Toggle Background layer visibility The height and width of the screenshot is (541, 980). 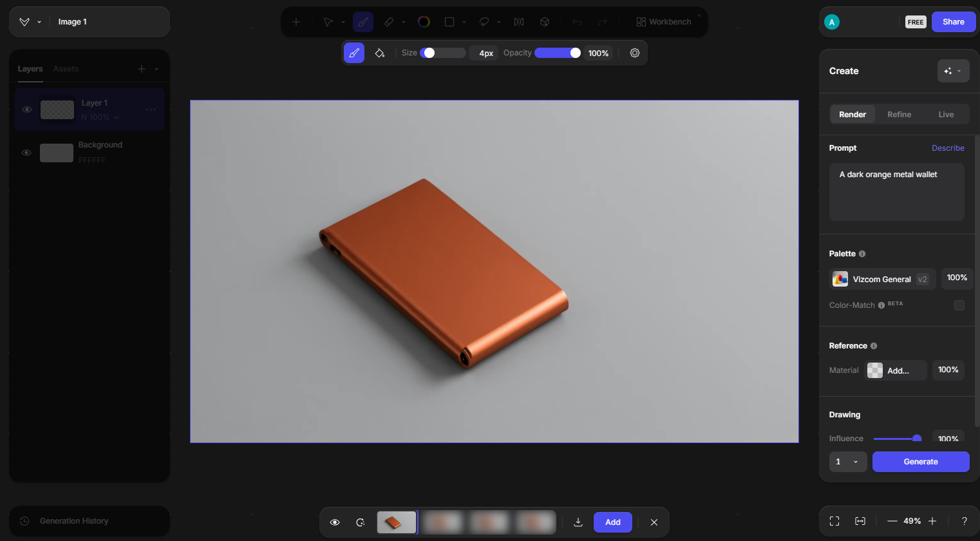[x=26, y=153]
